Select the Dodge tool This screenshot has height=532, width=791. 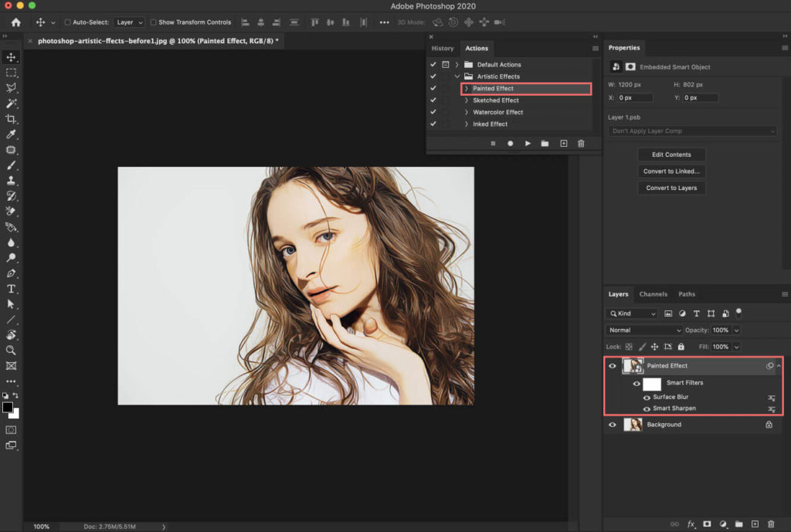11,258
